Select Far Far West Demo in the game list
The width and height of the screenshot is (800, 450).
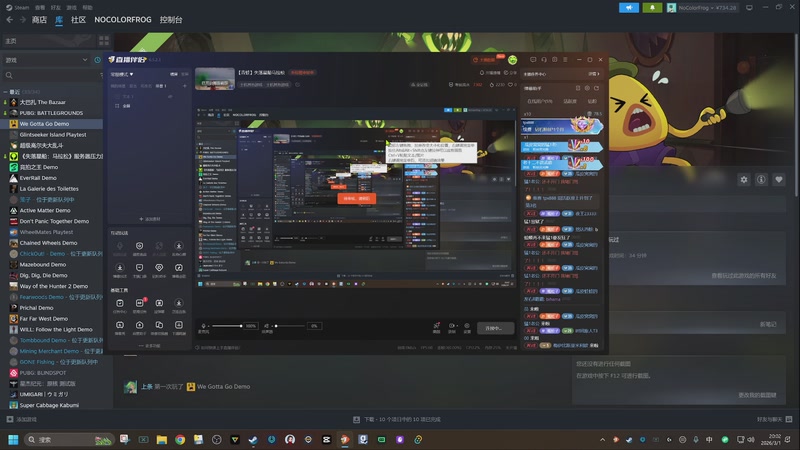click(43, 318)
